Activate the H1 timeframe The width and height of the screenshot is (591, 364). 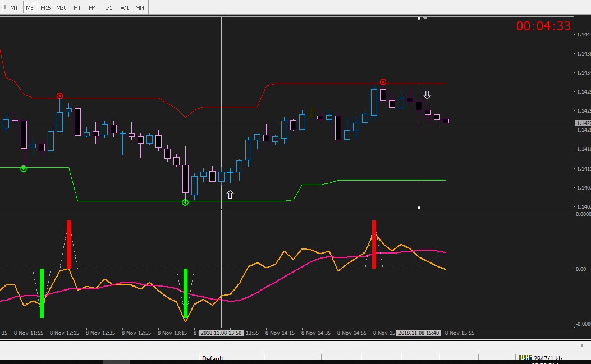[x=77, y=7]
